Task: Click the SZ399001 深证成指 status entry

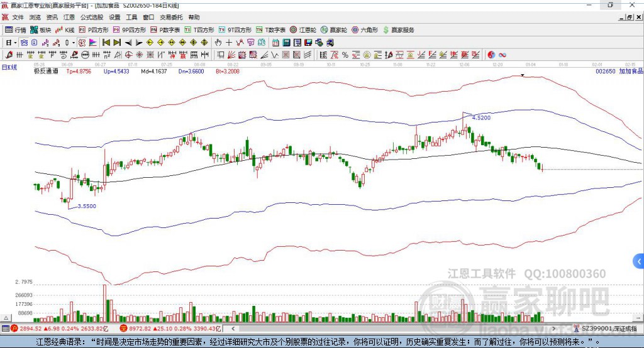Action: 607,329
